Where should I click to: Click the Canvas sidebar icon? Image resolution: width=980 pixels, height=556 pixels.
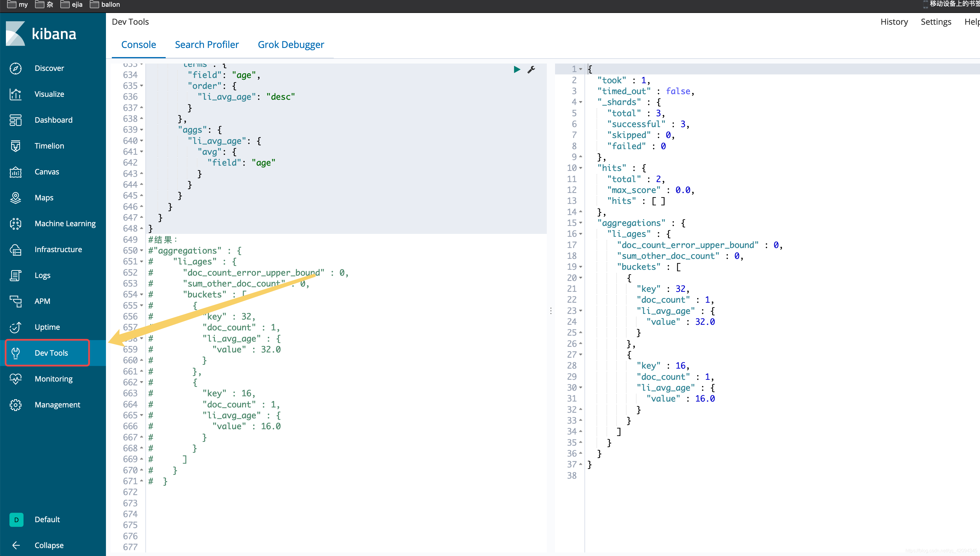point(16,172)
